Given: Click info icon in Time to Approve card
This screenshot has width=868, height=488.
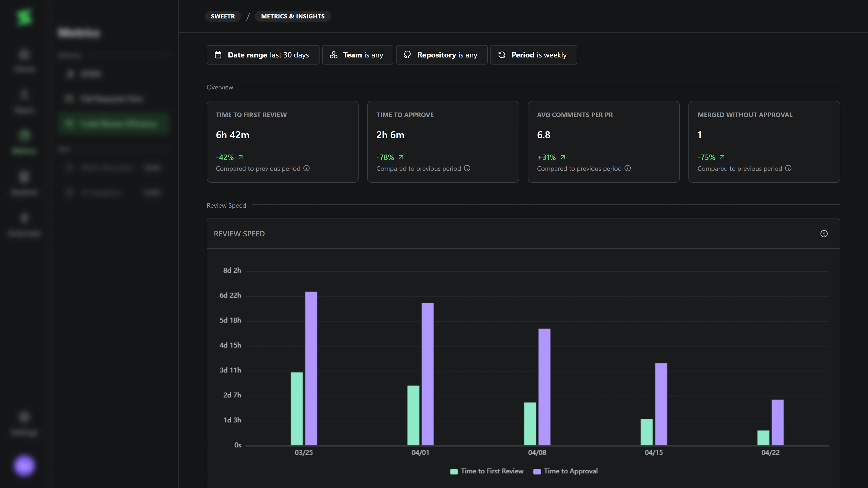Looking at the screenshot, I should coord(467,168).
